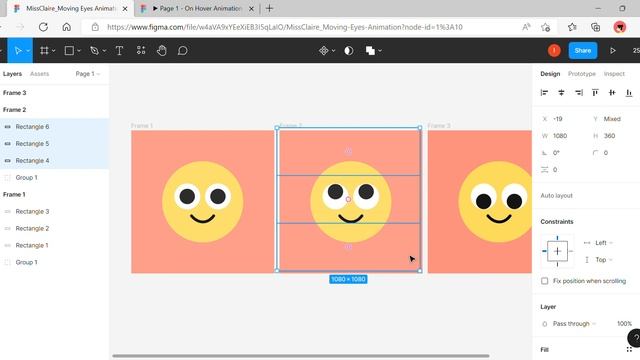Click the browser address bar URL
This screenshot has width=640, height=360.
284,27
